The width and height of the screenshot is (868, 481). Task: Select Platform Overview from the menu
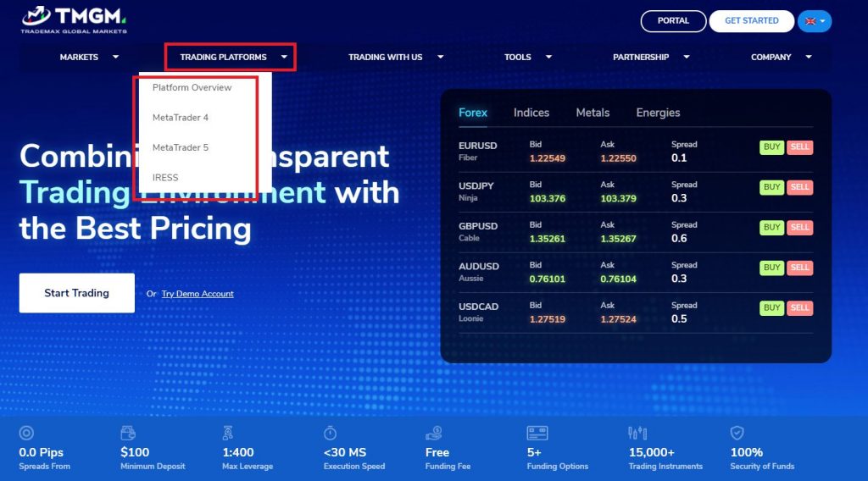point(192,87)
